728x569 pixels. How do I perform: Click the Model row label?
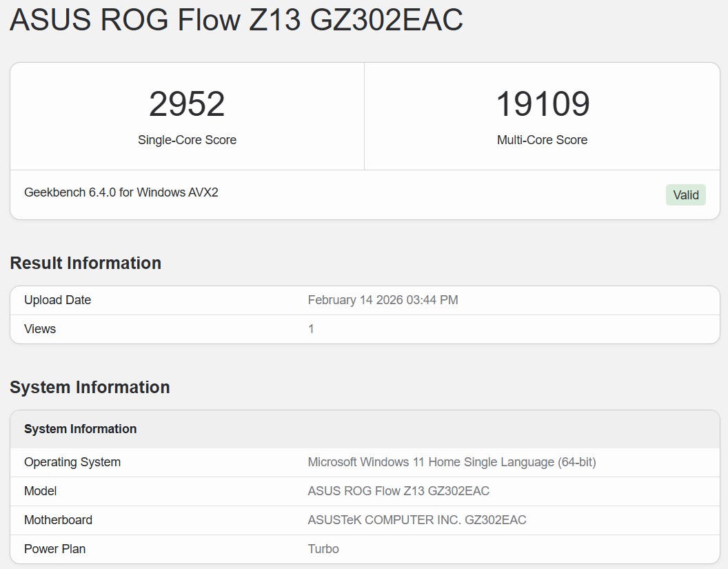(40, 491)
